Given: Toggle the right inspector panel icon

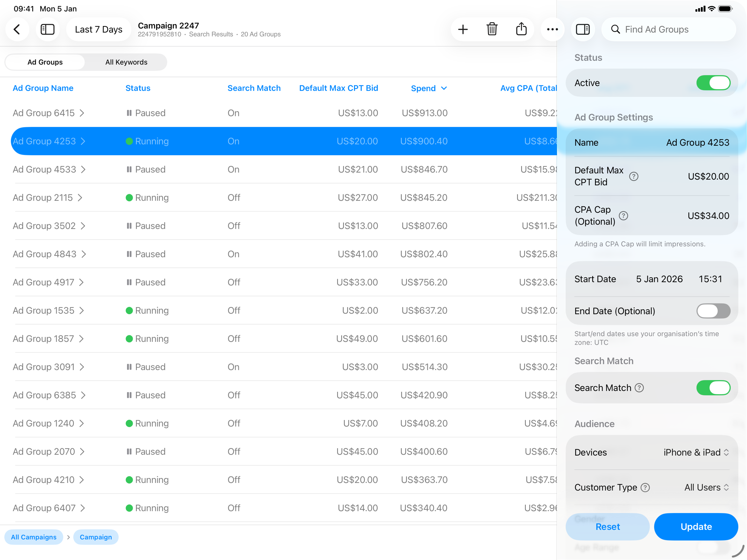Looking at the screenshot, I should click(583, 29).
